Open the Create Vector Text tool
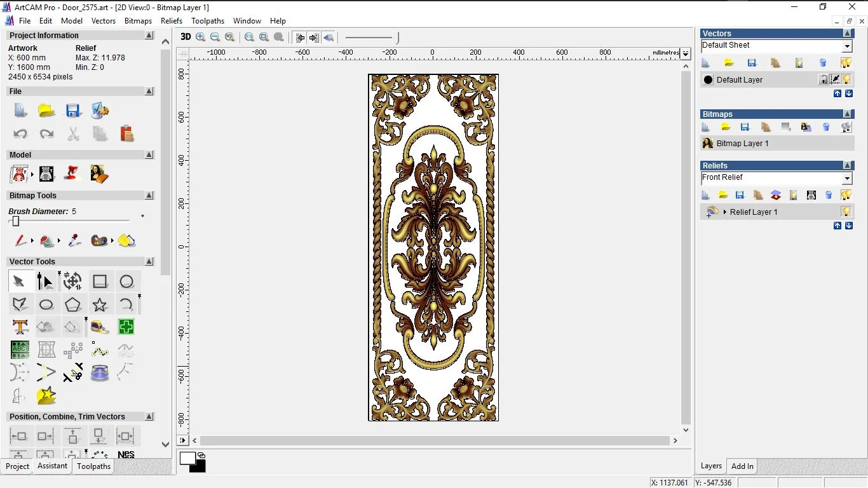The height and width of the screenshot is (488, 868). 20,327
